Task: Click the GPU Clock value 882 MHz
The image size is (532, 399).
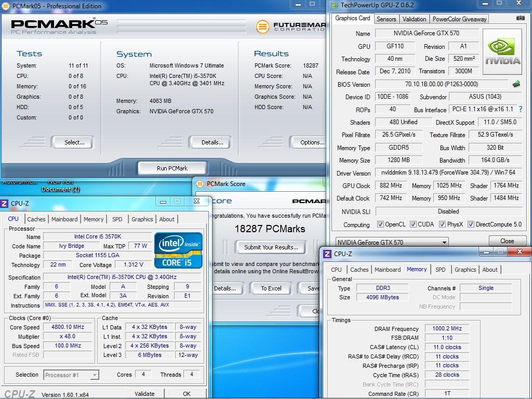Action: pyautogui.click(x=391, y=185)
